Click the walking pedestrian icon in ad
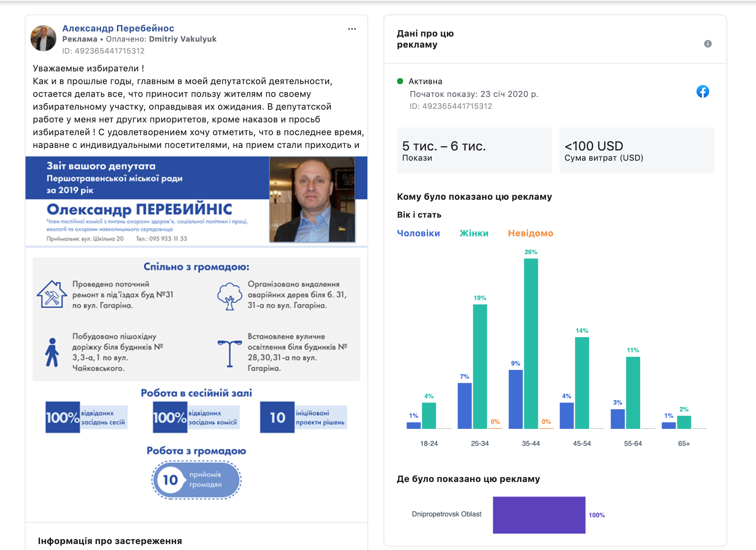The height and width of the screenshot is (550, 756). pyautogui.click(x=52, y=352)
